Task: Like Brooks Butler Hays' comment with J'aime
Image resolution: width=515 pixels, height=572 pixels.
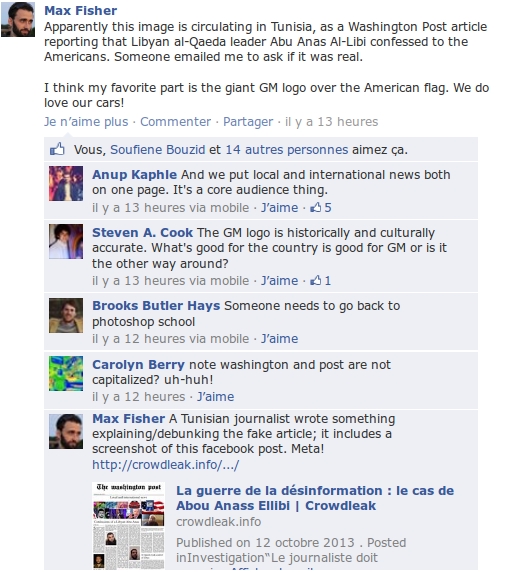Action: (279, 339)
